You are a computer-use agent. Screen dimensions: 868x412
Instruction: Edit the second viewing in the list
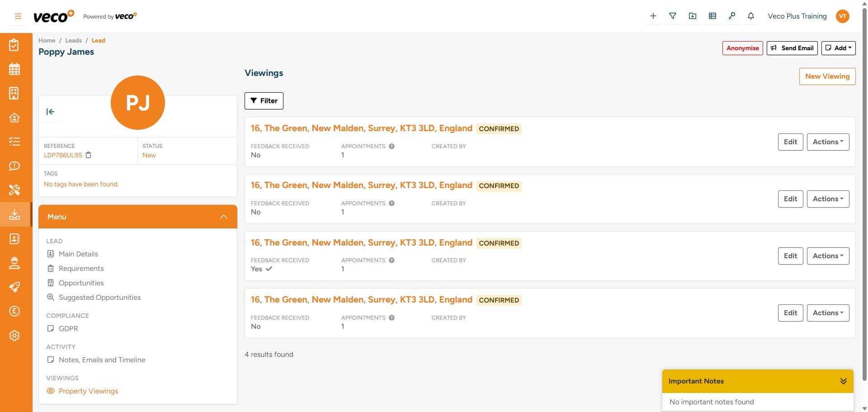(790, 199)
